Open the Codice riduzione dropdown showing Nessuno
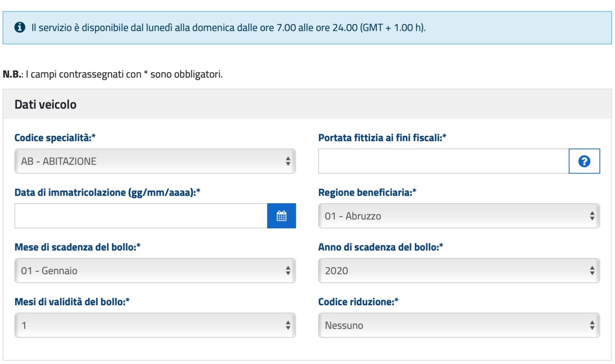The image size is (615, 364). (458, 326)
